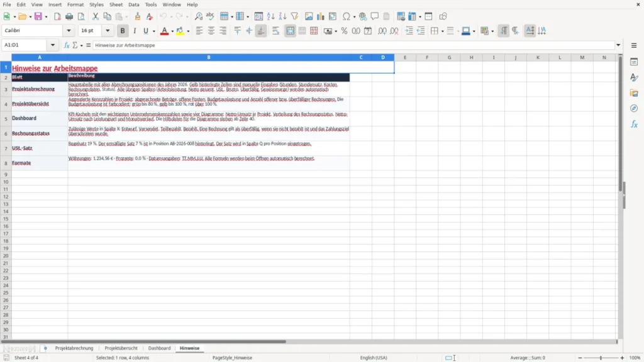Open sidebar Functions fx icon
The image size is (644, 362).
click(x=634, y=124)
